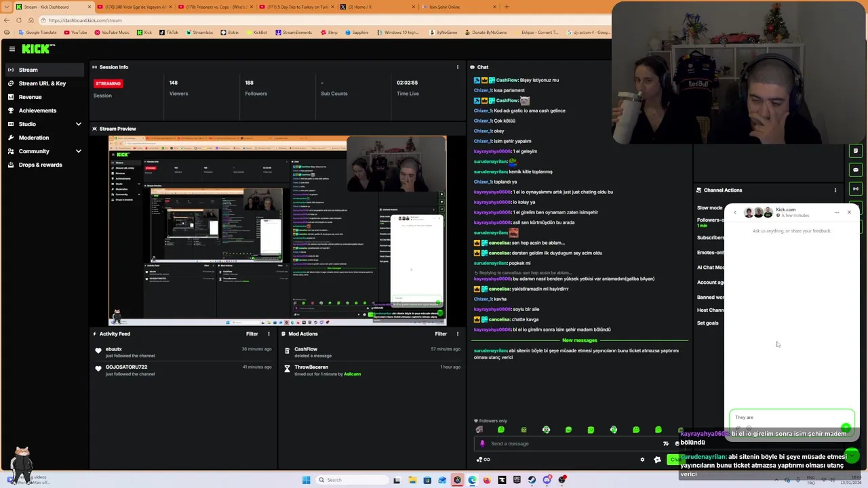The width and height of the screenshot is (868, 488).
Task: Expand the Studio submenu chevron
Action: [78, 124]
